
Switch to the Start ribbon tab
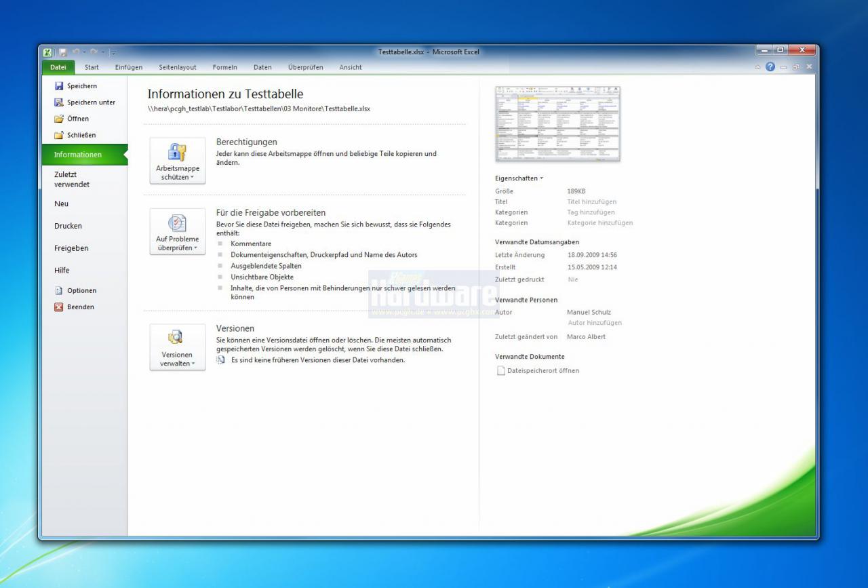coord(92,67)
